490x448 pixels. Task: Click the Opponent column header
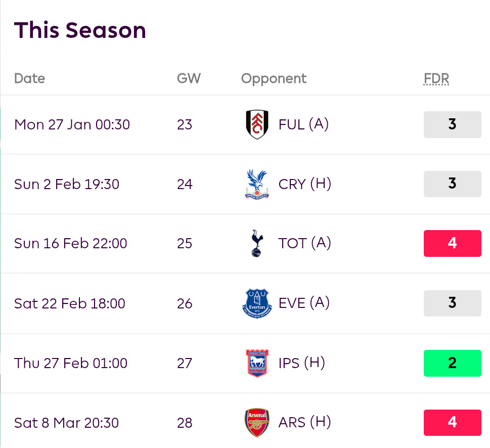[x=274, y=78]
